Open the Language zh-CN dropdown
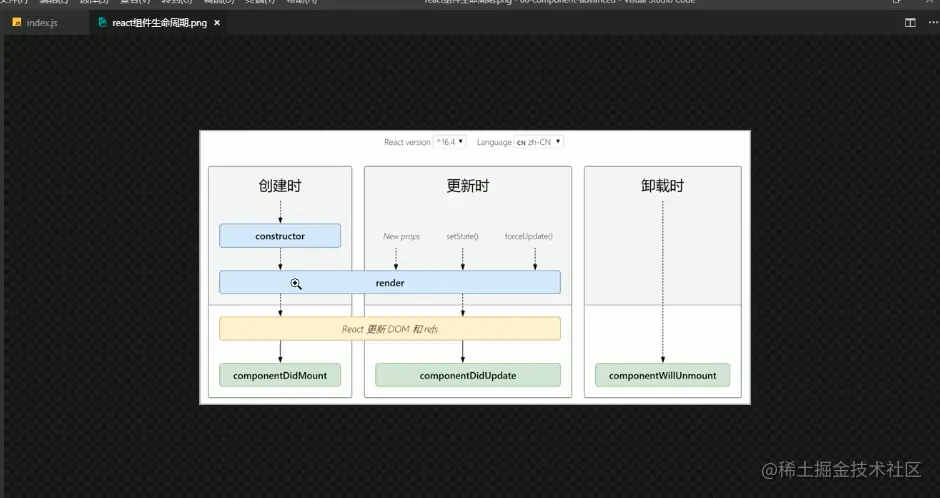The height and width of the screenshot is (498, 940). 538,142
